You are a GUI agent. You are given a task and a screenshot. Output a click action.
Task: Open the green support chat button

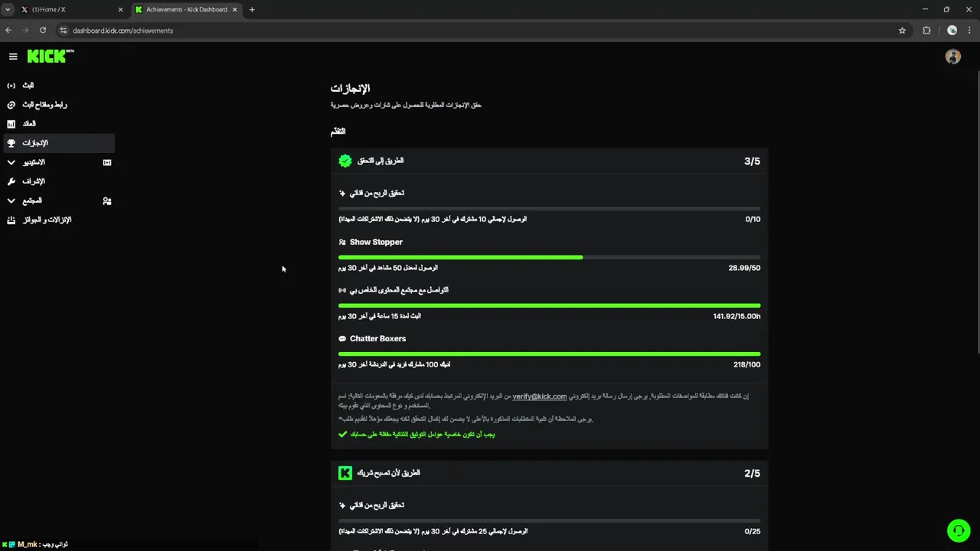958,530
